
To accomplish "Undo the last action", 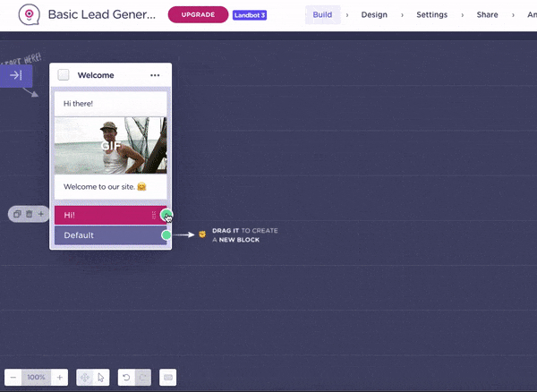I will coord(126,378).
